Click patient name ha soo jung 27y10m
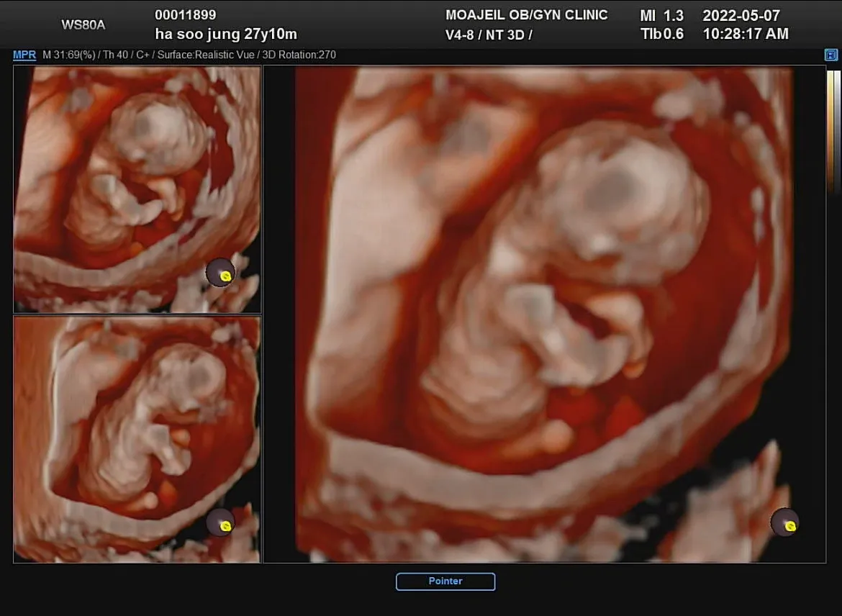Screen dimensions: 842x616 (226, 35)
